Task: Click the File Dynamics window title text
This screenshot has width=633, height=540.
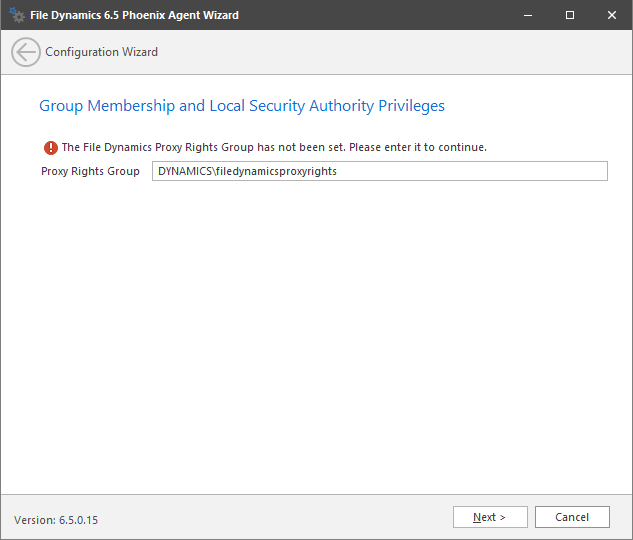Action: [x=134, y=16]
